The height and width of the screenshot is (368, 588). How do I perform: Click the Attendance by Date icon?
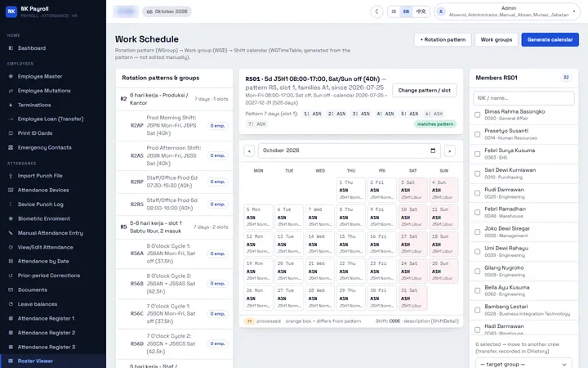(x=11, y=261)
